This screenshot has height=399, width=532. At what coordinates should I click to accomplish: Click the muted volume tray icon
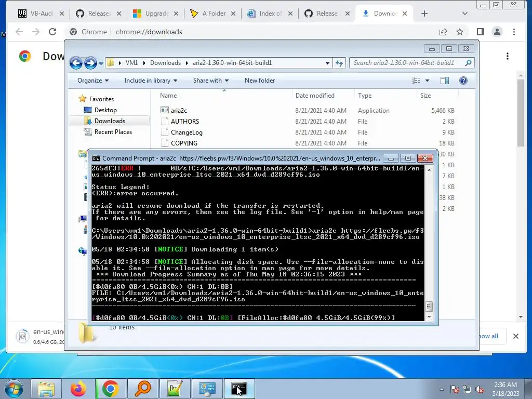[x=480, y=390]
